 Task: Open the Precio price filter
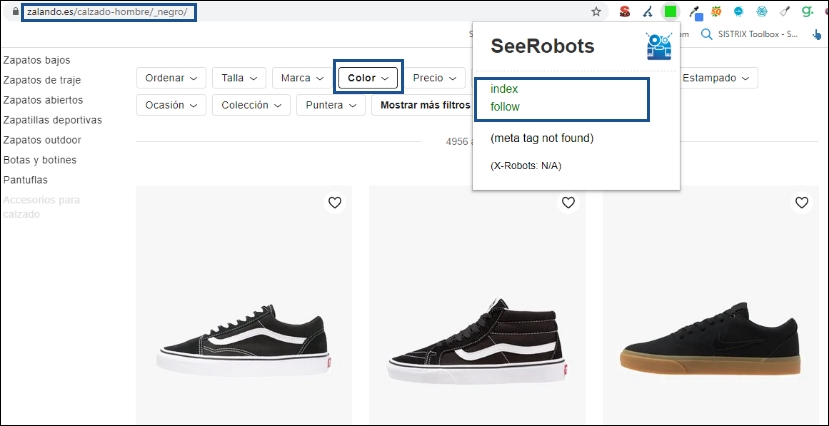click(435, 78)
